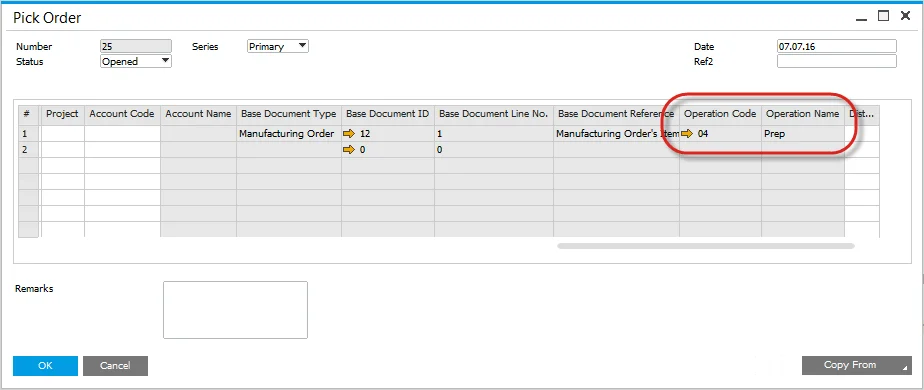Maximize the Pick Order window

point(883,16)
